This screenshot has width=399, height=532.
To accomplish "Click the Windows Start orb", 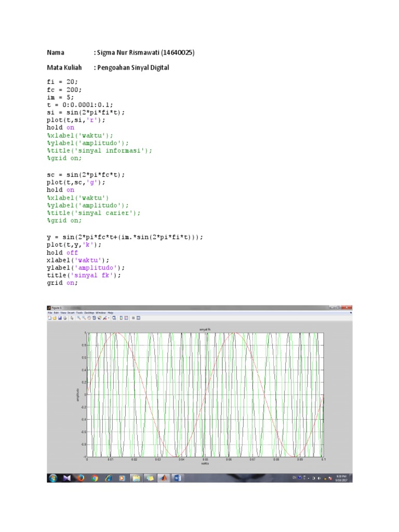I will point(52,478).
